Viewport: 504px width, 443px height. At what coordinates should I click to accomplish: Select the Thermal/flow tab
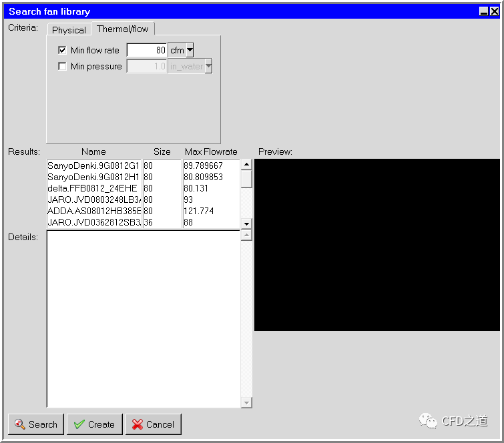click(123, 29)
